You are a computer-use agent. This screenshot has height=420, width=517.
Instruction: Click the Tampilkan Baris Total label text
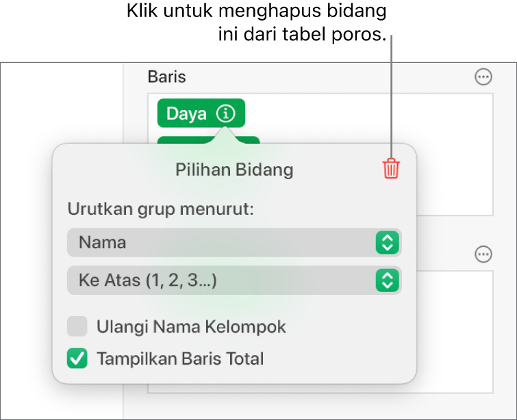point(180,358)
